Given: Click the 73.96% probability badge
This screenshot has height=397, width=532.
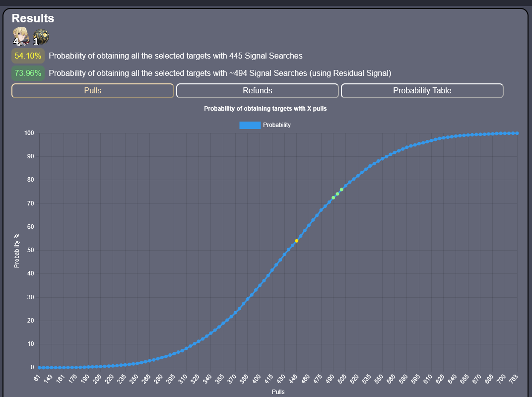Looking at the screenshot, I should pyautogui.click(x=28, y=73).
